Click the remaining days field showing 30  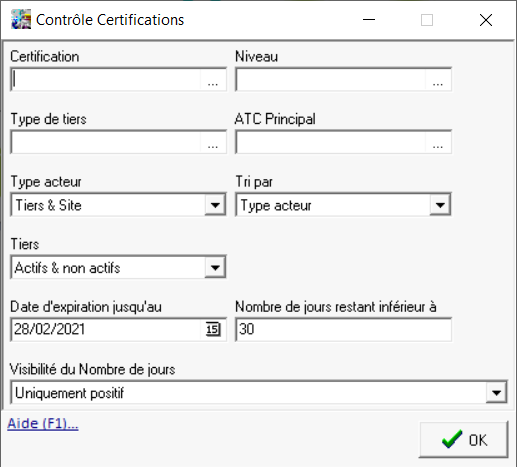click(344, 330)
